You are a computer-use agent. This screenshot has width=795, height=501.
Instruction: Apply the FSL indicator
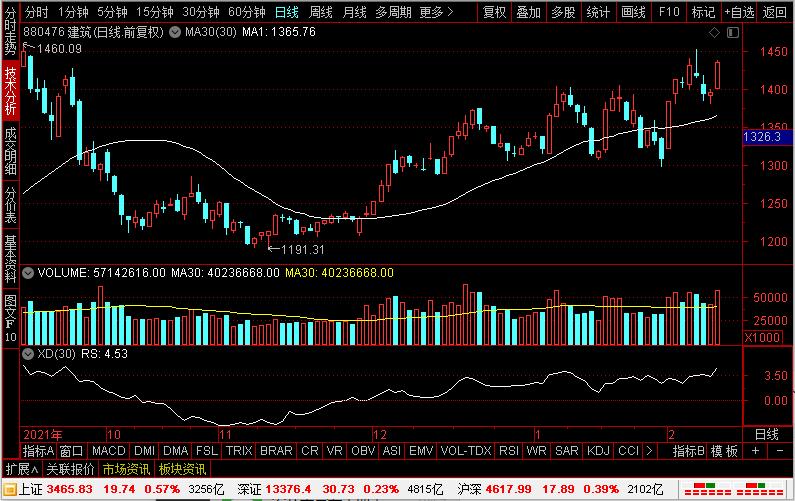point(207,451)
